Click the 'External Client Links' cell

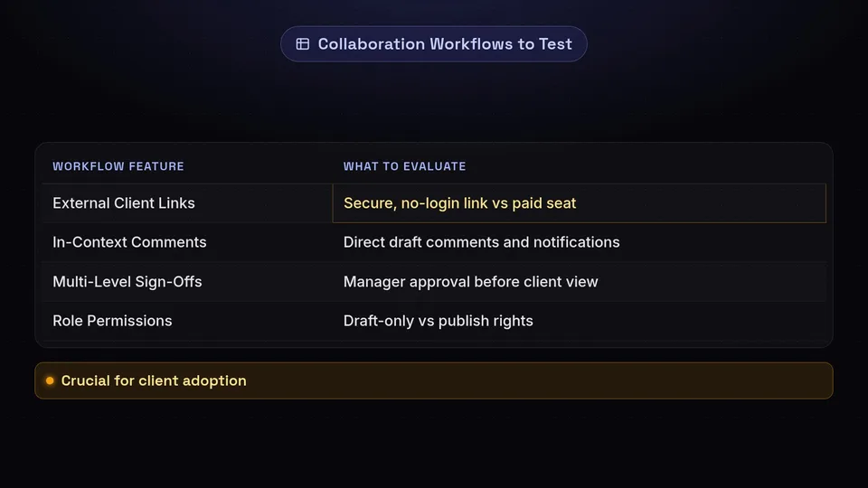(187, 203)
